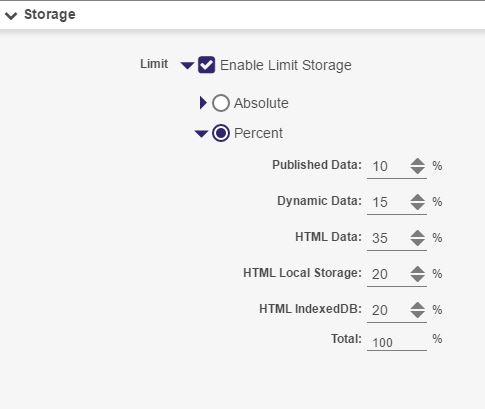Image resolution: width=485 pixels, height=409 pixels.
Task: Click the Published Data value field
Action: pos(388,166)
